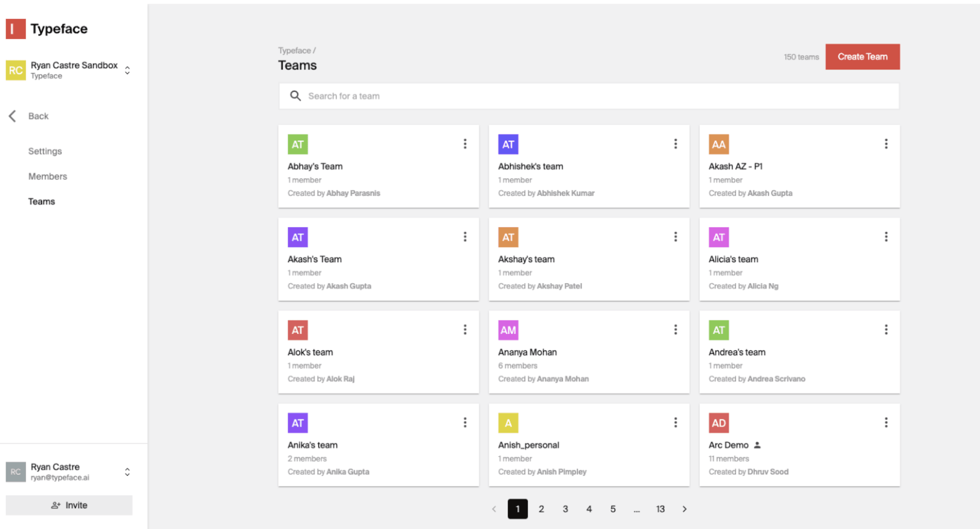The height and width of the screenshot is (529, 980).
Task: Go to pagination page 4
Action: pos(589,509)
